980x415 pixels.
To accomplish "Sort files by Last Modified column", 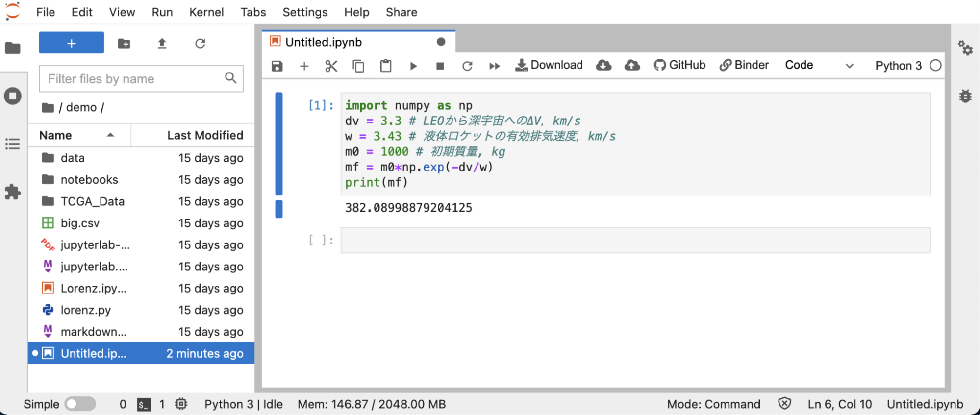I will [193, 135].
